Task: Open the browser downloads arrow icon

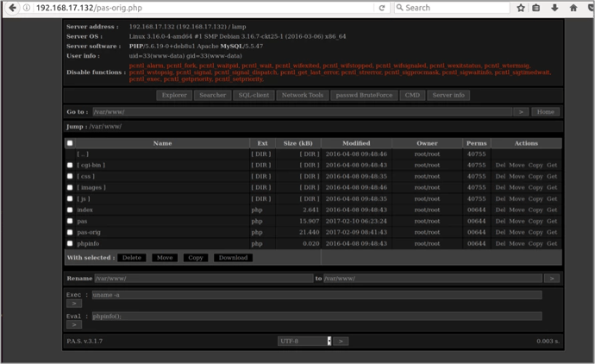Action: (x=554, y=8)
